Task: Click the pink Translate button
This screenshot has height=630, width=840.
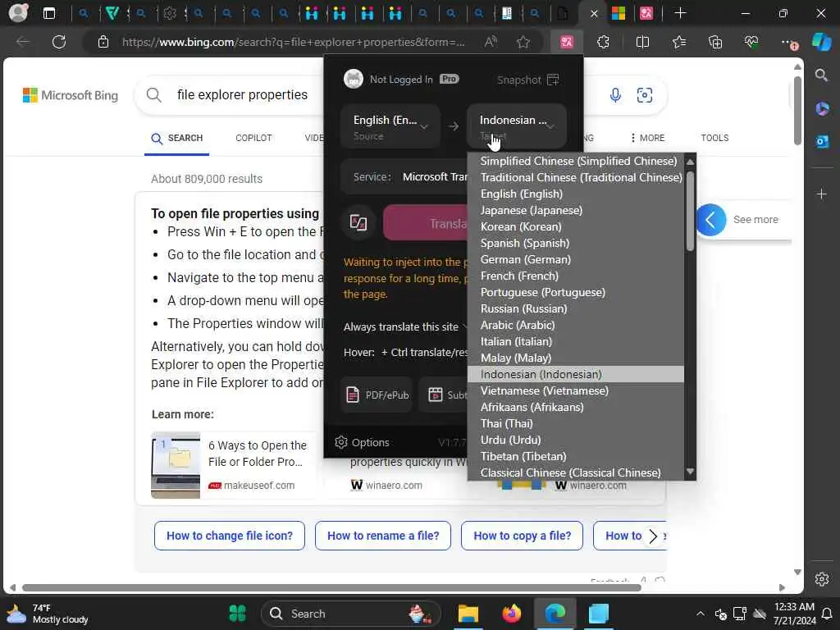Action: tap(425, 223)
